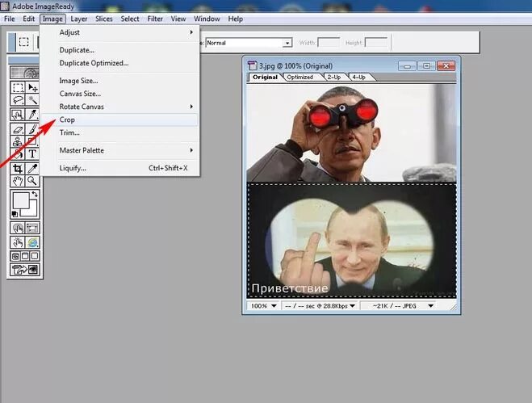
Task: Select the Rectangular Marquee tool in toolbox
Action: tap(18, 87)
